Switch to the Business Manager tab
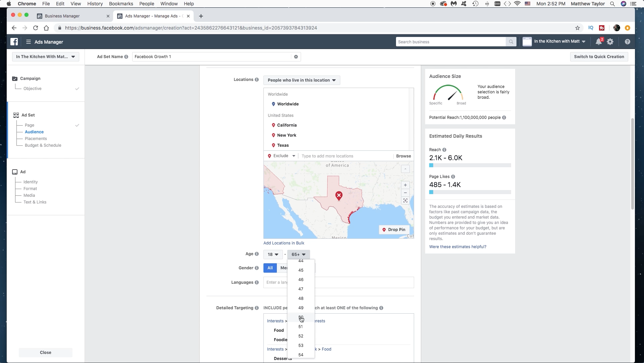Image resolution: width=644 pixels, height=363 pixels. (73, 16)
